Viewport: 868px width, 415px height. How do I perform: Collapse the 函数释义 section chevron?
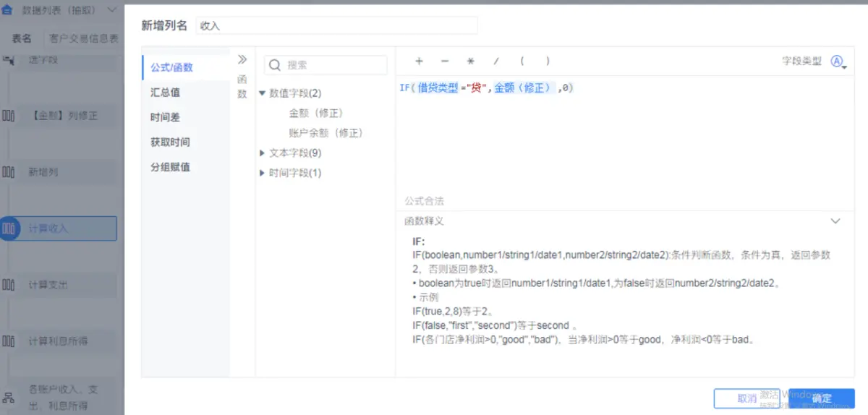click(835, 221)
